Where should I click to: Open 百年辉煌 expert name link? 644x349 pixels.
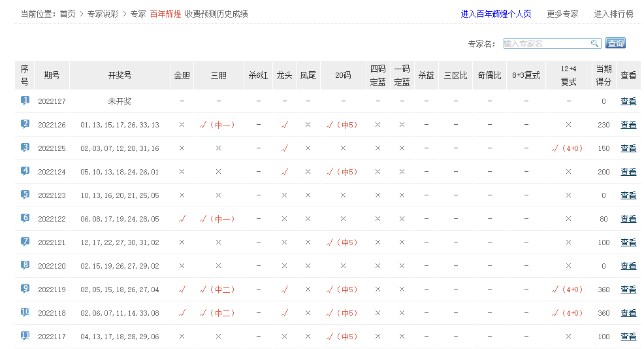[165, 14]
